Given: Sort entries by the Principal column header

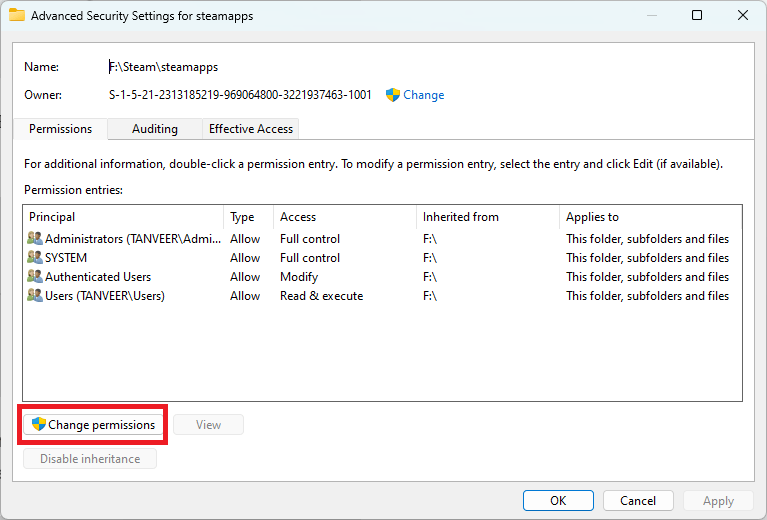Looking at the screenshot, I should (x=123, y=217).
